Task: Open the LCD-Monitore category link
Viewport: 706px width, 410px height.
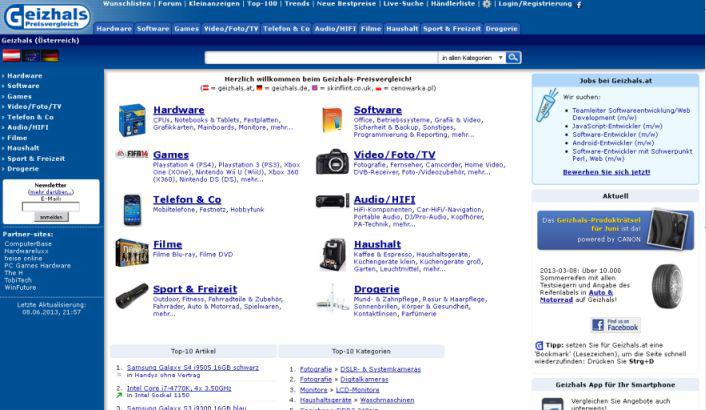Action: tap(358, 390)
